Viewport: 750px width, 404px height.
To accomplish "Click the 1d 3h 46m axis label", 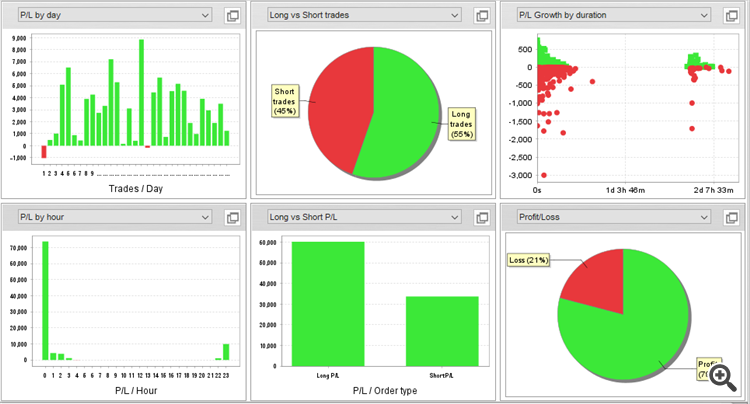I will (x=625, y=190).
